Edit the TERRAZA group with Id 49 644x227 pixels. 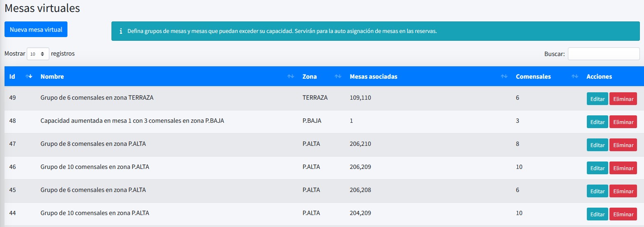click(597, 99)
